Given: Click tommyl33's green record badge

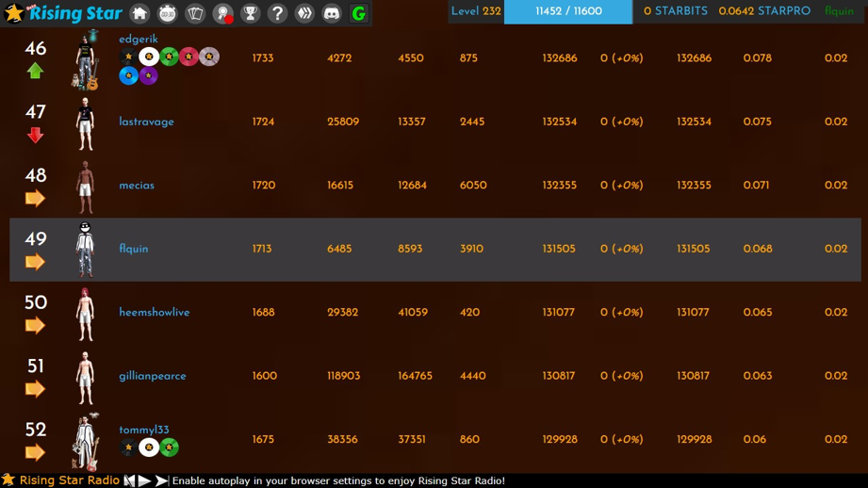Looking at the screenshot, I should click(x=169, y=447).
